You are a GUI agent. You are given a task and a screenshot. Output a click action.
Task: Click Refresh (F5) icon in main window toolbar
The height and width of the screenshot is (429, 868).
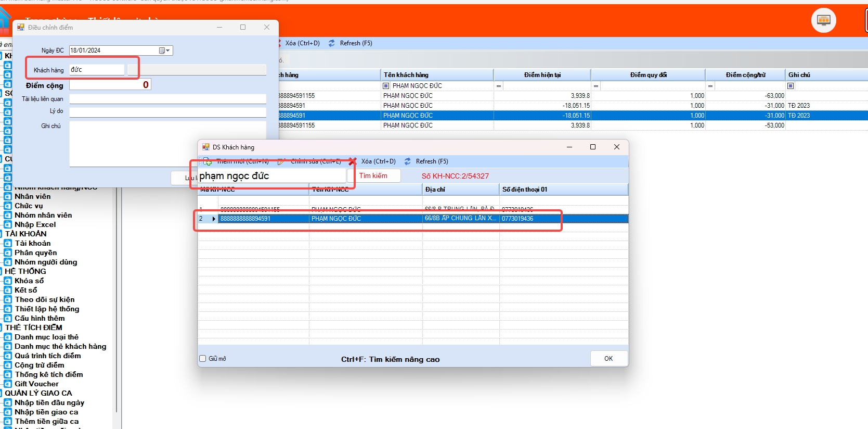[332, 43]
